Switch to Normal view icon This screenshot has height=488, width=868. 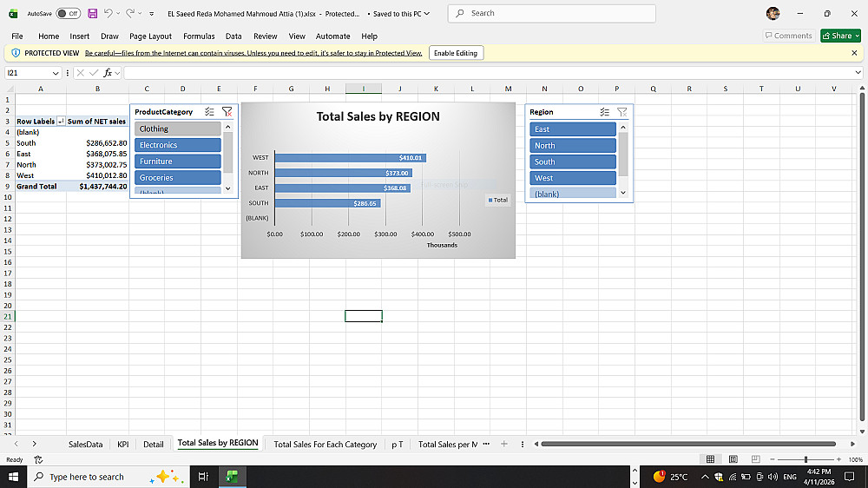pos(710,459)
